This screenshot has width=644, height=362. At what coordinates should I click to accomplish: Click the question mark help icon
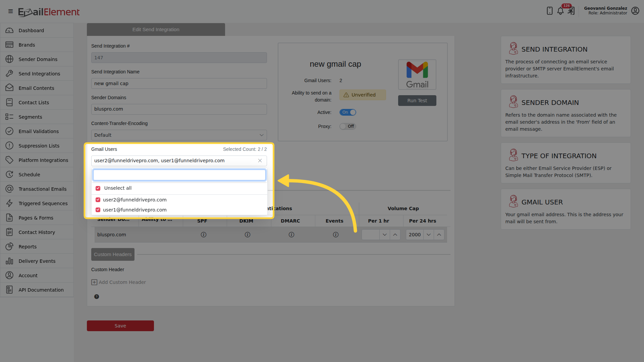coord(97,297)
